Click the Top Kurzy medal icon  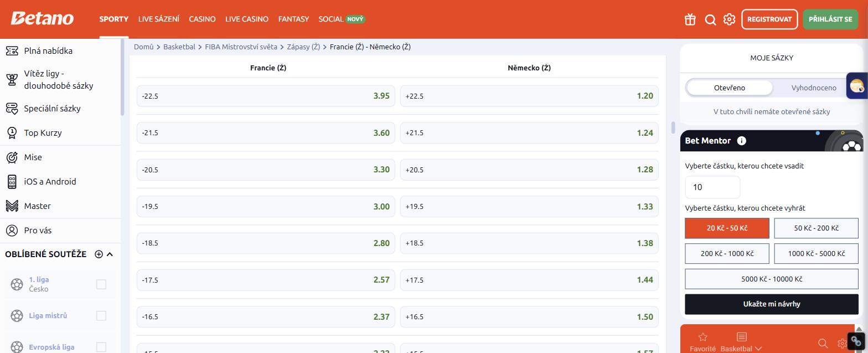[12, 133]
